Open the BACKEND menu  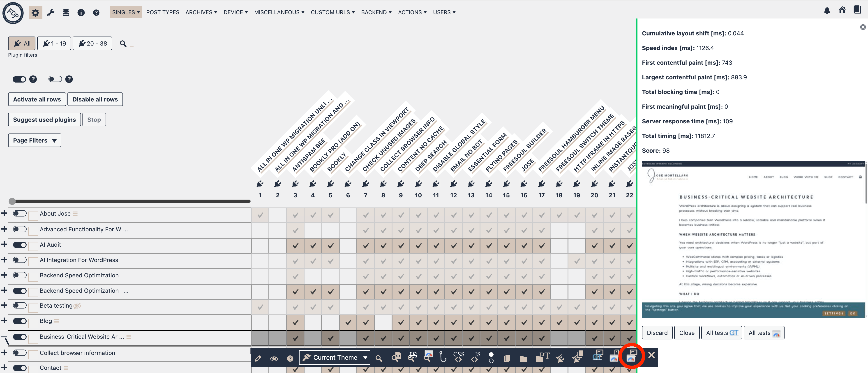tap(376, 12)
